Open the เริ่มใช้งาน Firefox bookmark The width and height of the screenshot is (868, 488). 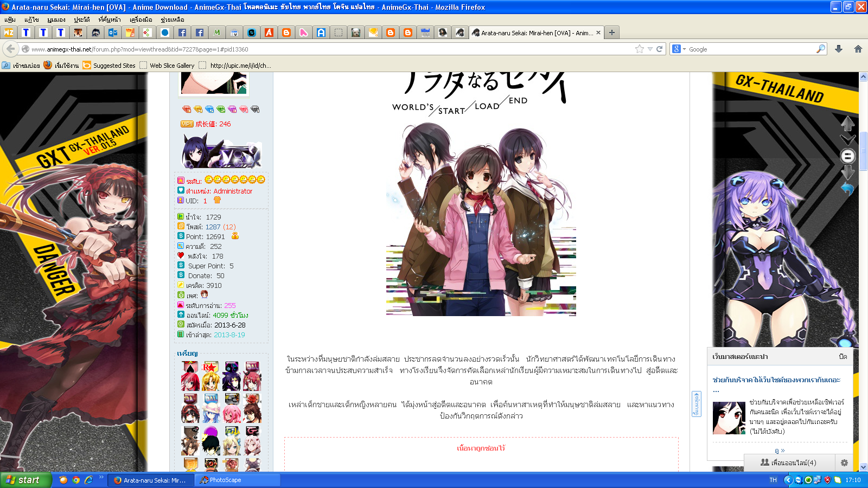point(61,66)
